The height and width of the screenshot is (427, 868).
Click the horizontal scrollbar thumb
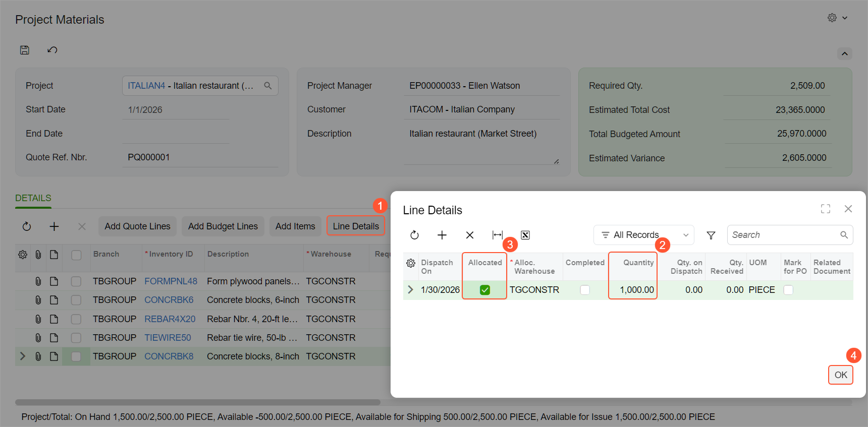[x=197, y=402]
